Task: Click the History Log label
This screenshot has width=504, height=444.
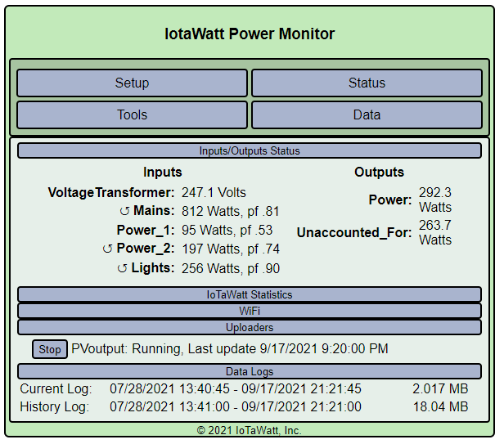Action: (x=55, y=406)
